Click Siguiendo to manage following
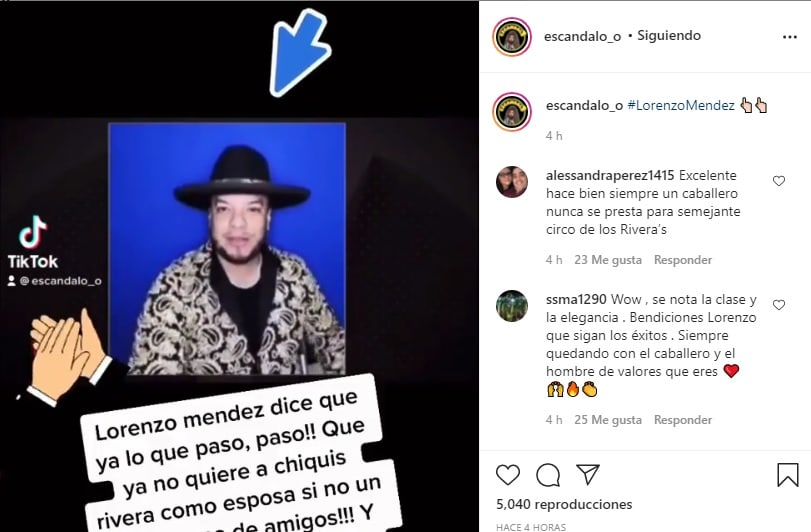811x532 pixels. click(669, 36)
